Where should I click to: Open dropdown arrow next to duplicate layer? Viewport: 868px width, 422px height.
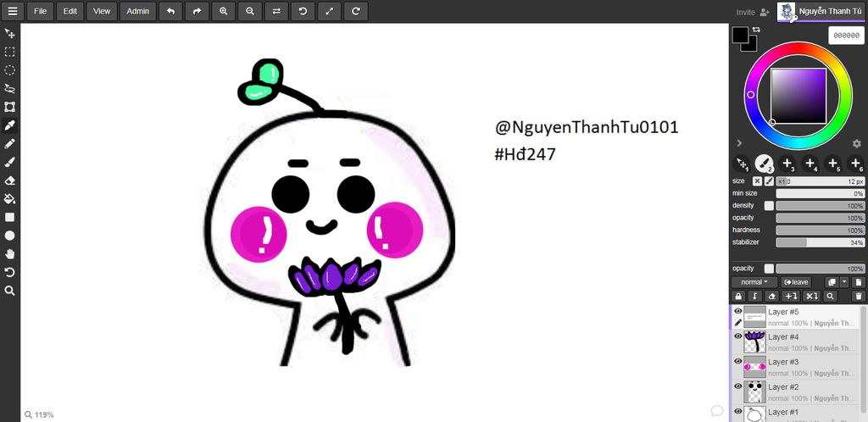[844, 282]
